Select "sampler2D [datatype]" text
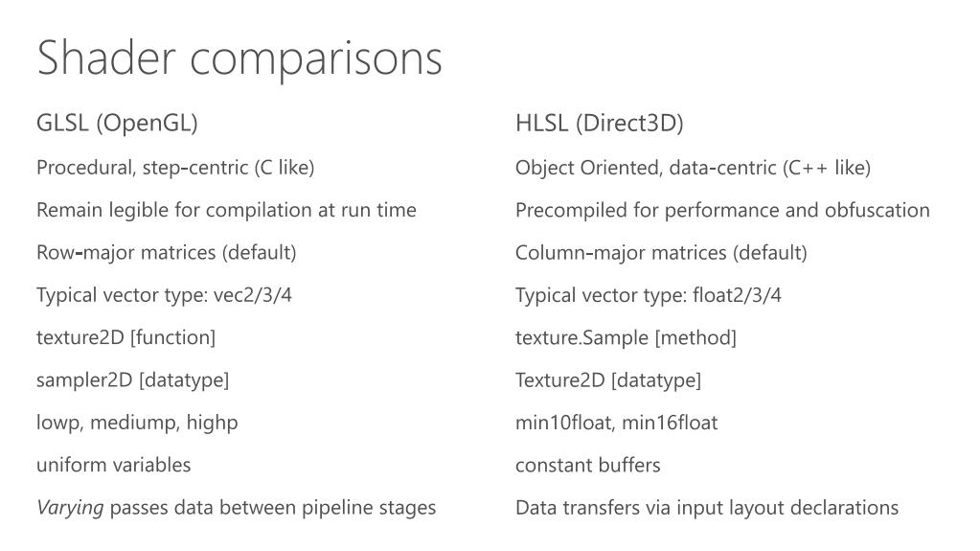 132,379
